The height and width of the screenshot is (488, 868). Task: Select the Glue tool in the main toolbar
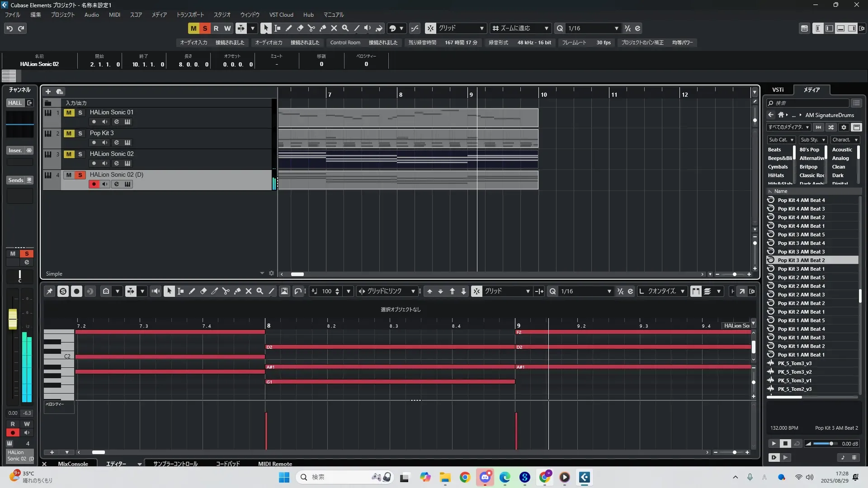pos(322,28)
